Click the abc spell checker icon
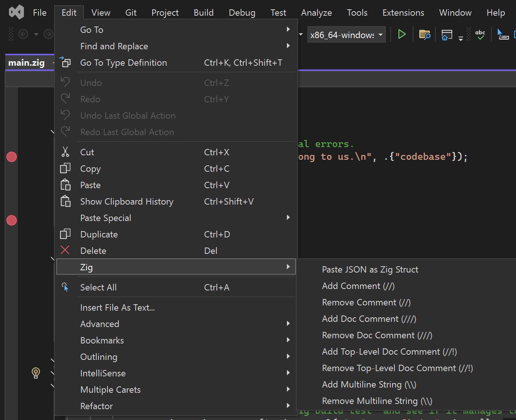The image size is (516, 420). point(480,35)
